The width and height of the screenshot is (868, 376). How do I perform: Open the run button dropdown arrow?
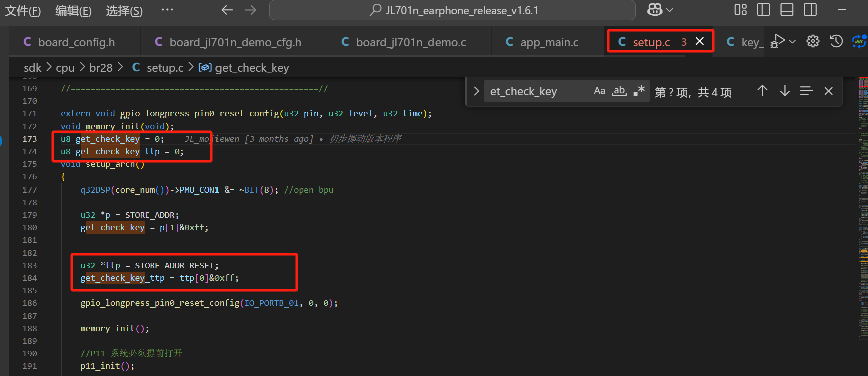[x=792, y=41]
